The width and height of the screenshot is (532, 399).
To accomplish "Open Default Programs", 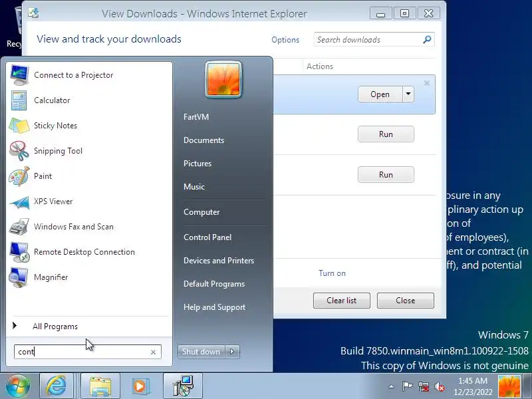I will pos(214,284).
